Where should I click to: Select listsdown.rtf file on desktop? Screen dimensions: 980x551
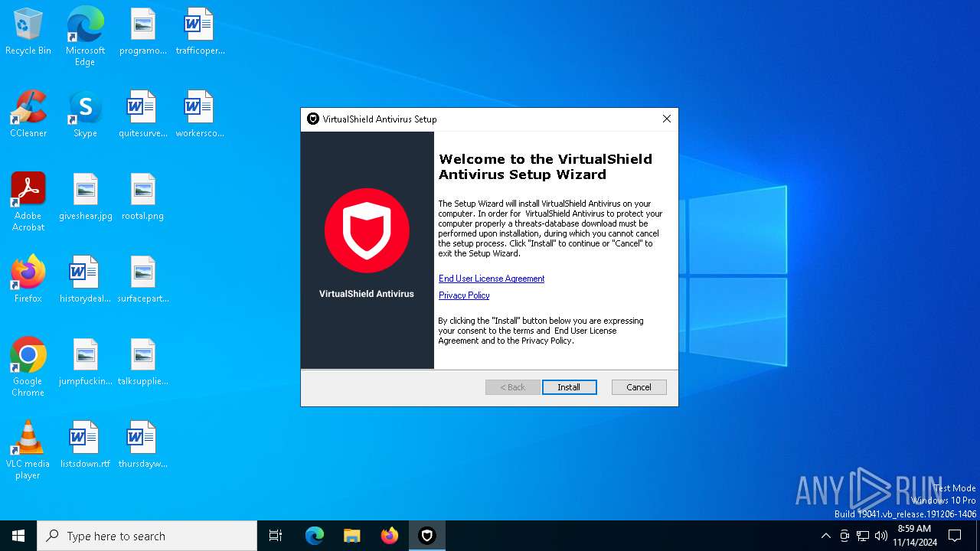pyautogui.click(x=85, y=445)
